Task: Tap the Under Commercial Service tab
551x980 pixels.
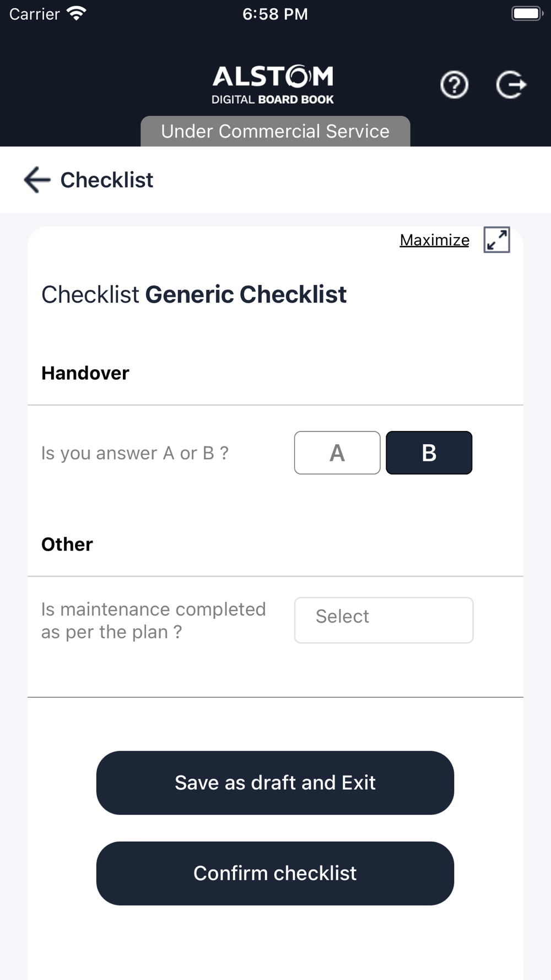Action: click(275, 131)
